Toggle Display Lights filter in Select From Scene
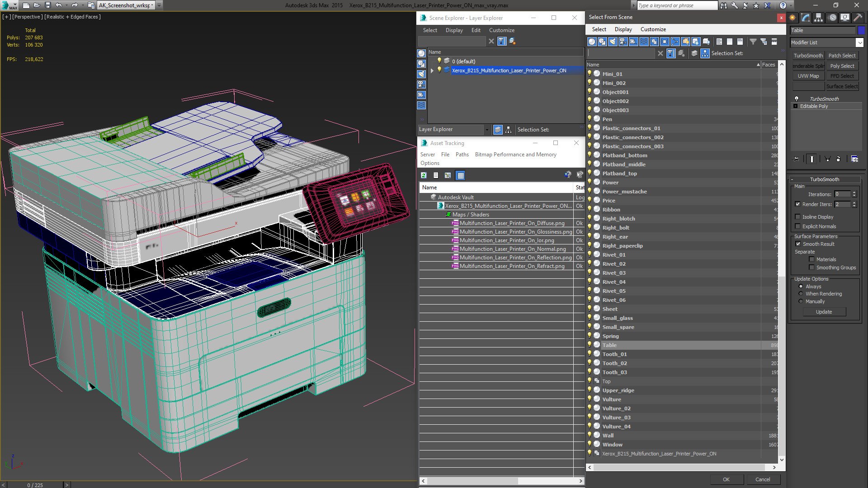This screenshot has height=488, width=868. (613, 42)
